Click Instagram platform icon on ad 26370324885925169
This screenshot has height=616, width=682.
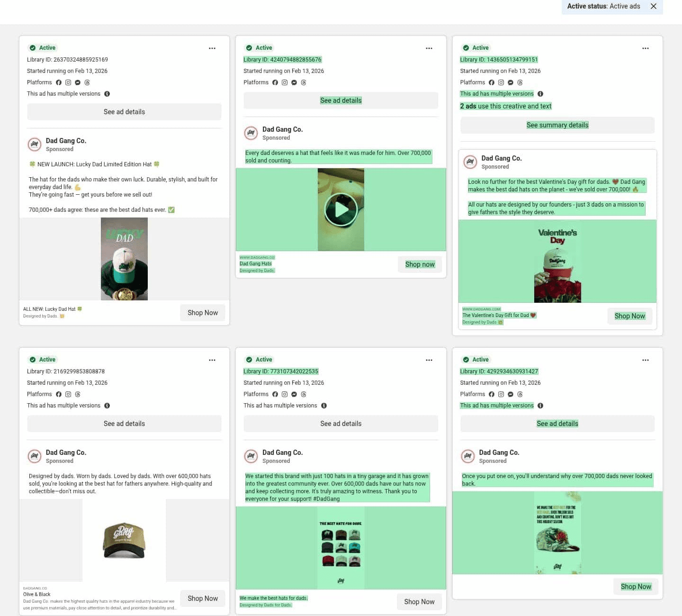click(68, 82)
